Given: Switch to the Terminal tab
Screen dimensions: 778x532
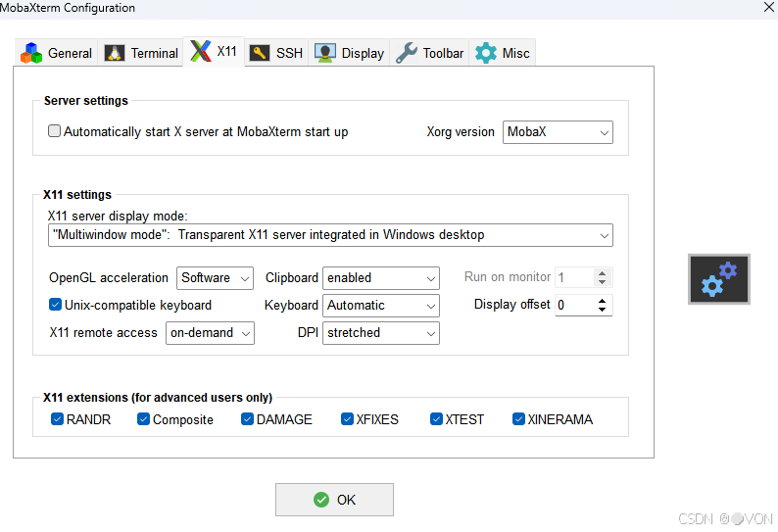Looking at the screenshot, I should pos(140,53).
